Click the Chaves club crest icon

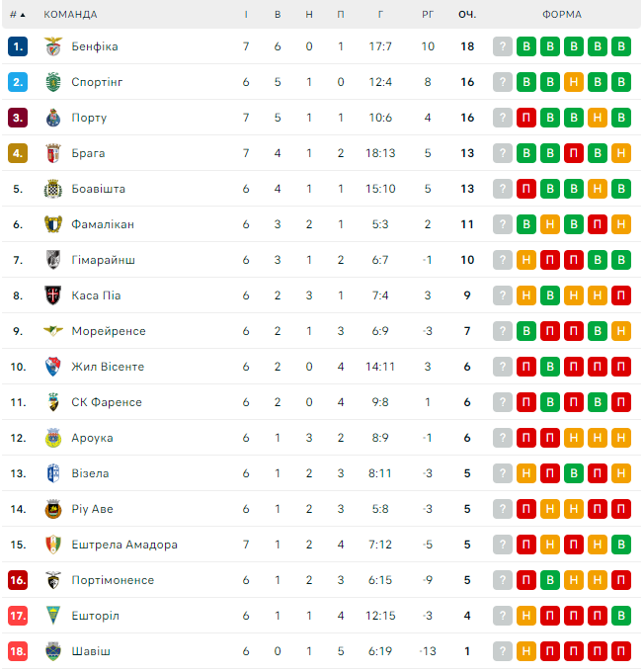[53, 651]
